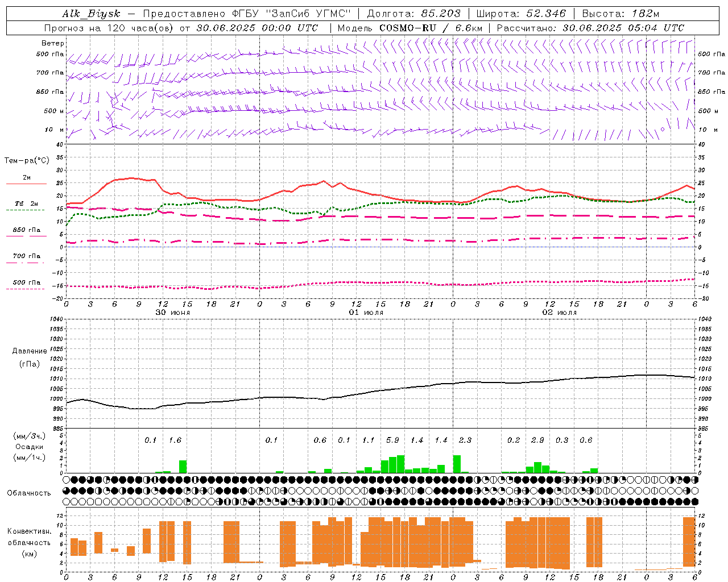Click the "Облачность" cloud cover label
The width and height of the screenshot is (728, 582).
click(x=29, y=493)
